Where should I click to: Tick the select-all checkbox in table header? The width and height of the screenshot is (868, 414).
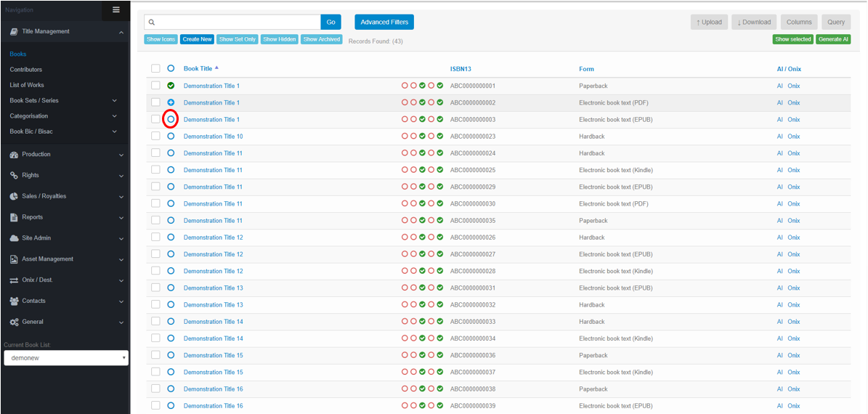coord(155,68)
